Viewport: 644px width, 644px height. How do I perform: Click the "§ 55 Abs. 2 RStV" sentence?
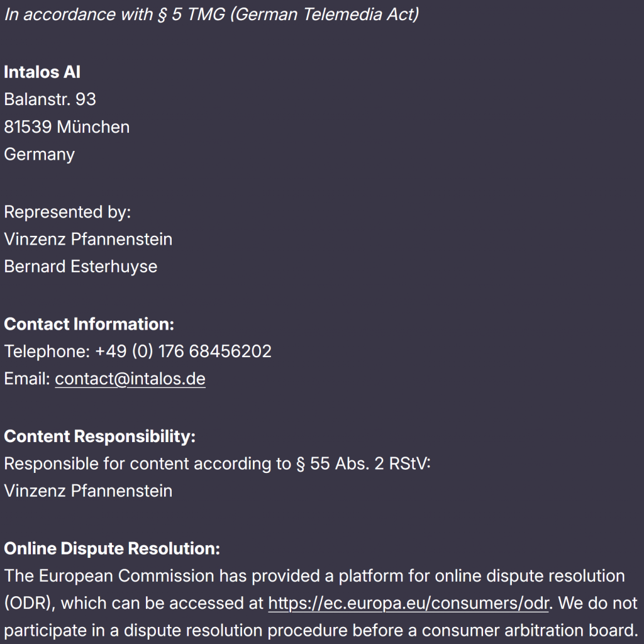pos(217,464)
